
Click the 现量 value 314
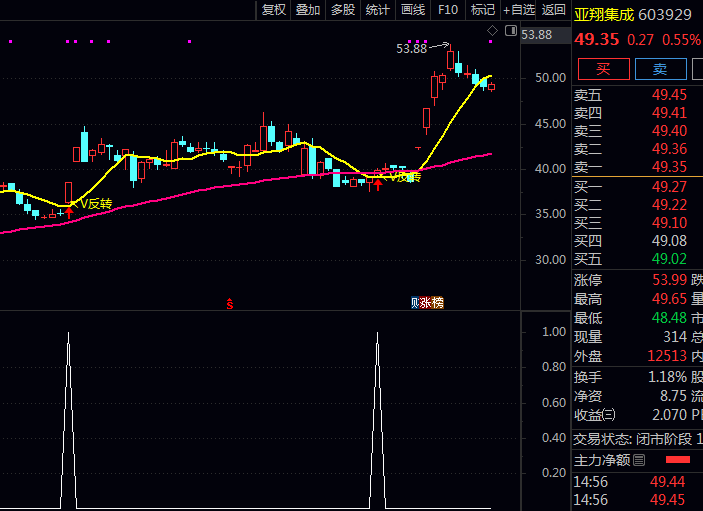[675, 337]
